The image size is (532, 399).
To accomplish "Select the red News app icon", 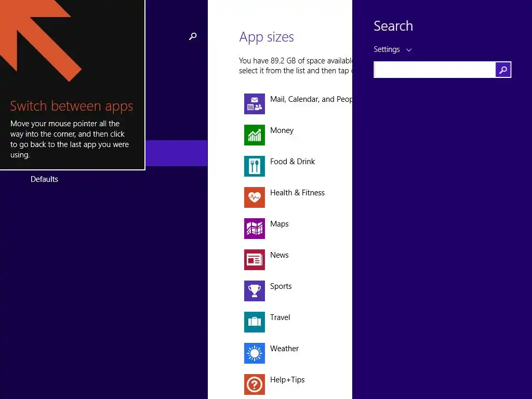I will (x=255, y=260).
